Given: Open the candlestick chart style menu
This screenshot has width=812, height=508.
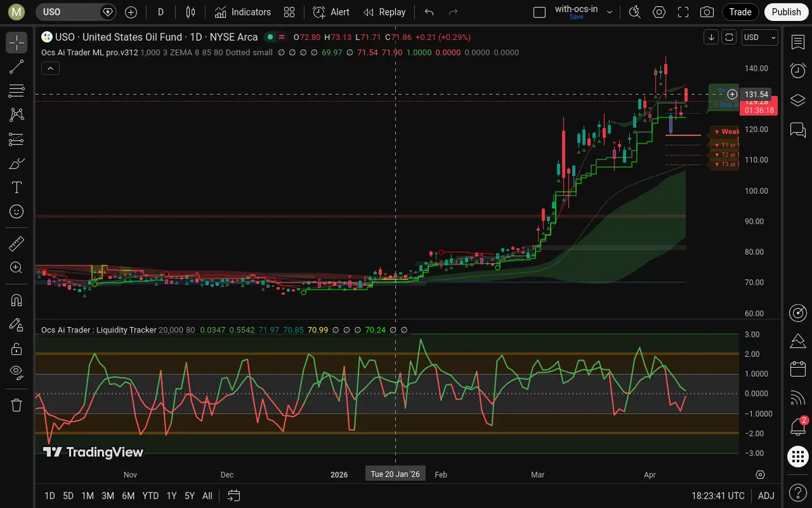Looking at the screenshot, I should [x=191, y=12].
